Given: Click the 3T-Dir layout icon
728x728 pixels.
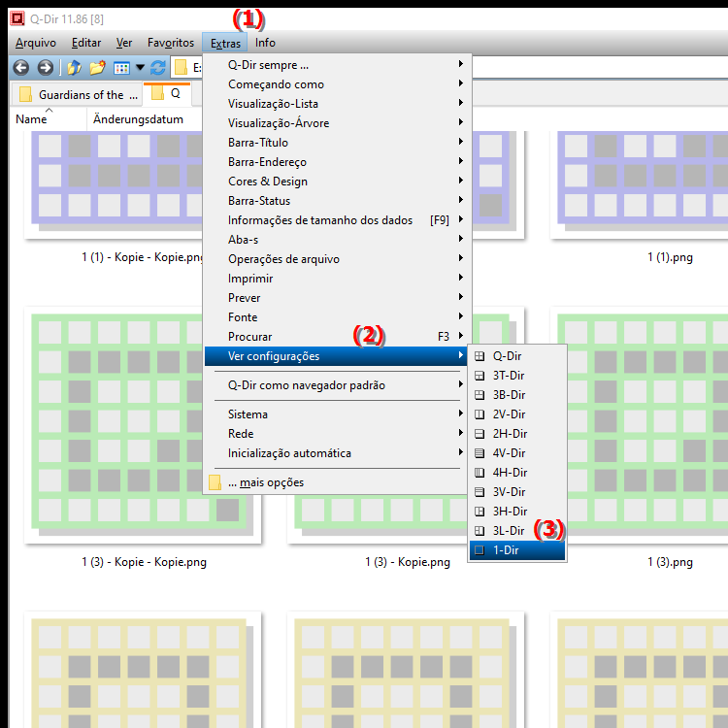Looking at the screenshot, I should point(480,376).
